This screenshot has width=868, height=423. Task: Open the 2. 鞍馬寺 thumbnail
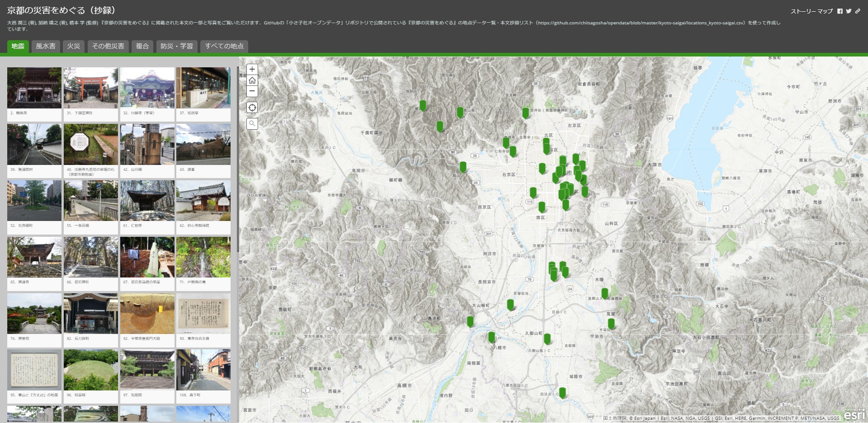pos(34,88)
